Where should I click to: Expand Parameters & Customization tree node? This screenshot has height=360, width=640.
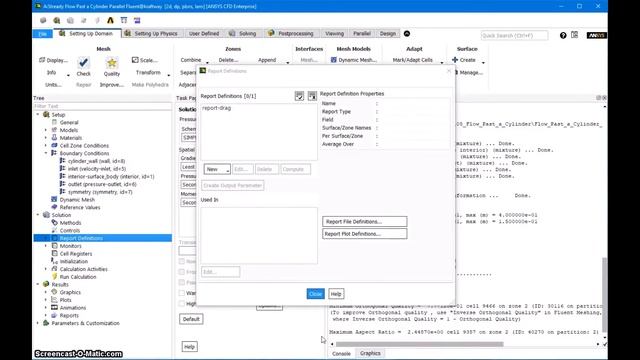click(x=38, y=323)
